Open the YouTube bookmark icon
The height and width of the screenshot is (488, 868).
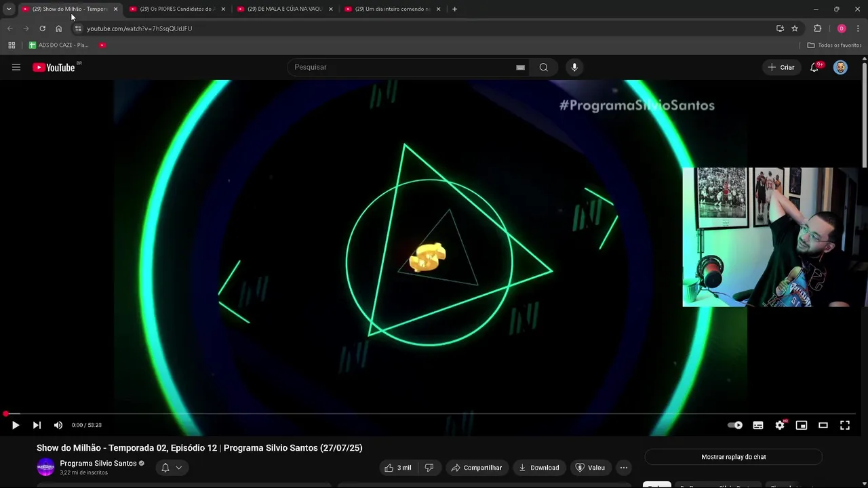102,45
